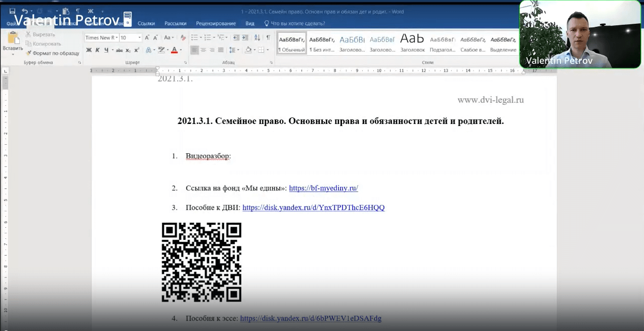Viewport: 644px width, 331px height.
Task: Click the tab selector at ruler corner
Action: [6, 71]
